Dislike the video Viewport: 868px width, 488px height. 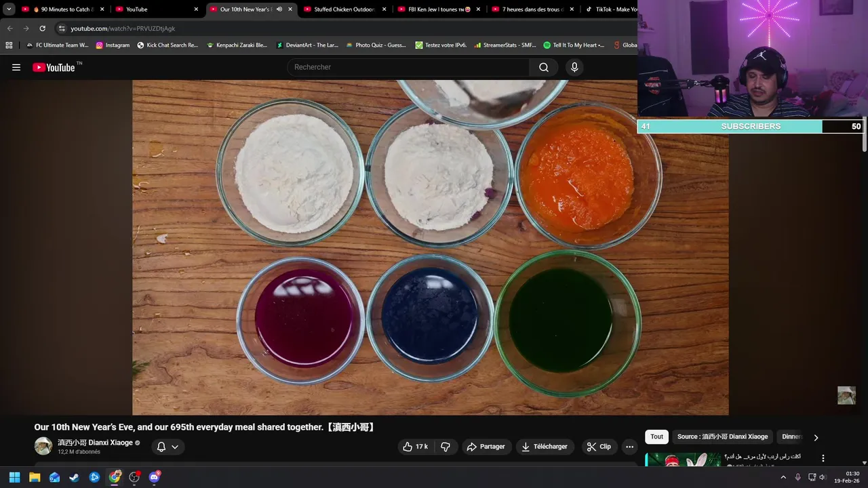click(x=446, y=447)
